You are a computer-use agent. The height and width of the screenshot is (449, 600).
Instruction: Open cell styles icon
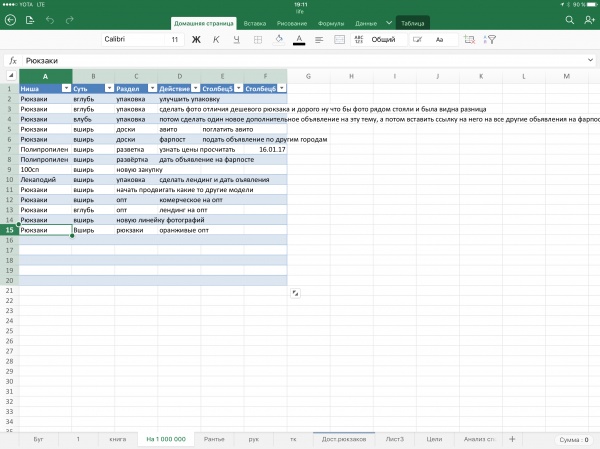[417, 39]
